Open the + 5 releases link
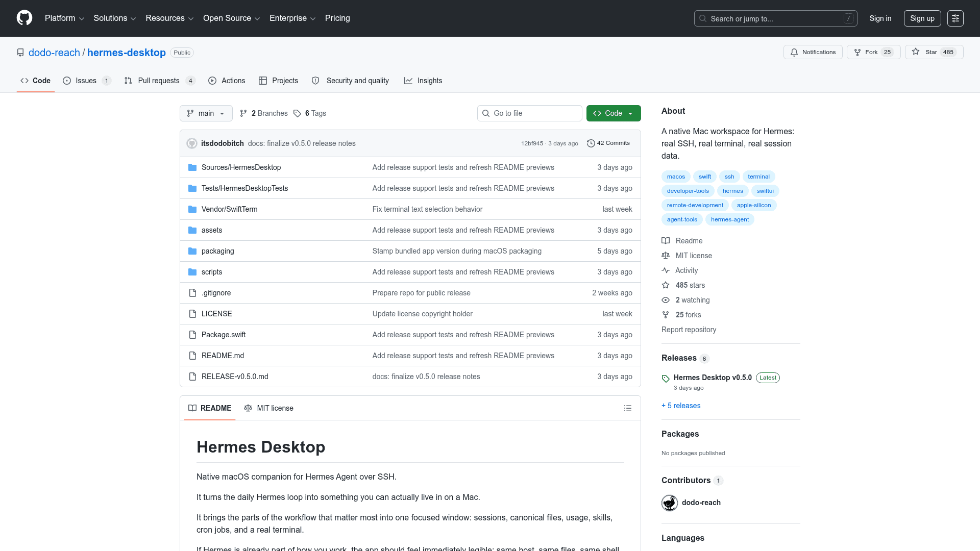 coord(680,406)
